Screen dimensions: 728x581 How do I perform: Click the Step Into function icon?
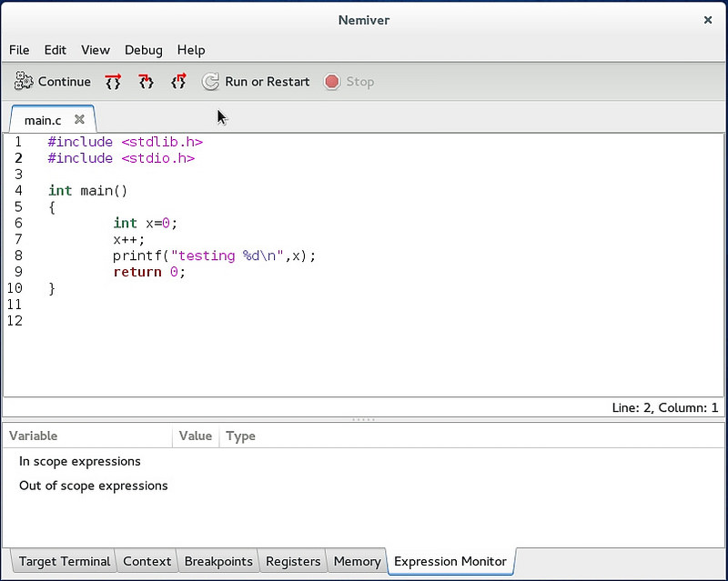pyautogui.click(x=146, y=82)
